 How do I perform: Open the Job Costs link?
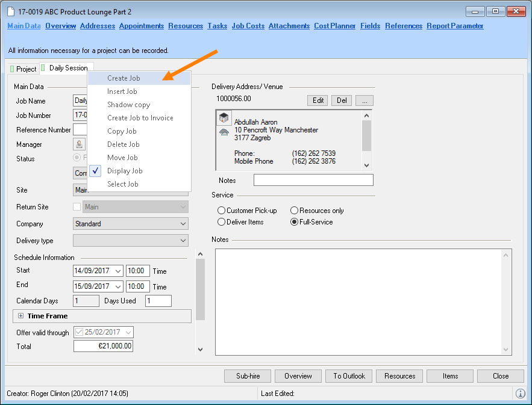point(248,26)
